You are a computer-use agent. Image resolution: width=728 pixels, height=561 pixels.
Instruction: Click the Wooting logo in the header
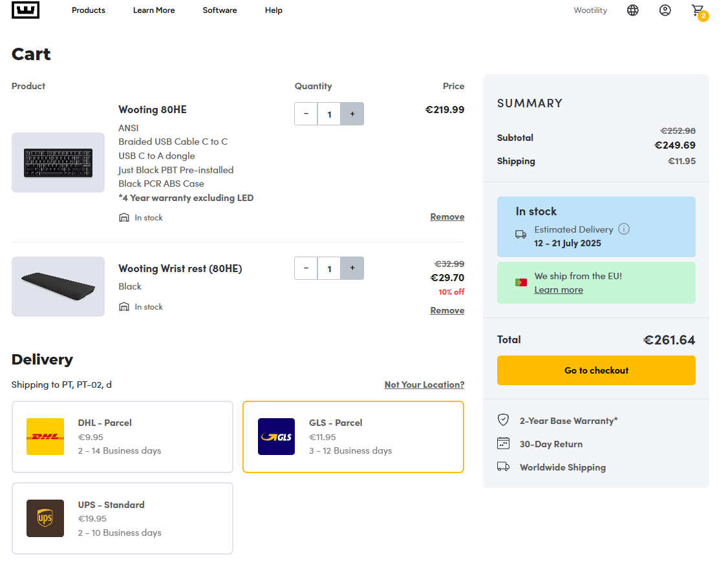(x=25, y=10)
